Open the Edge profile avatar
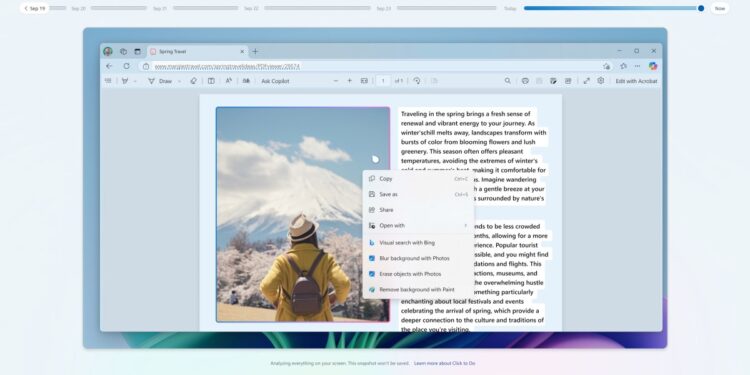Image resolution: width=750 pixels, height=375 pixels. (x=108, y=51)
